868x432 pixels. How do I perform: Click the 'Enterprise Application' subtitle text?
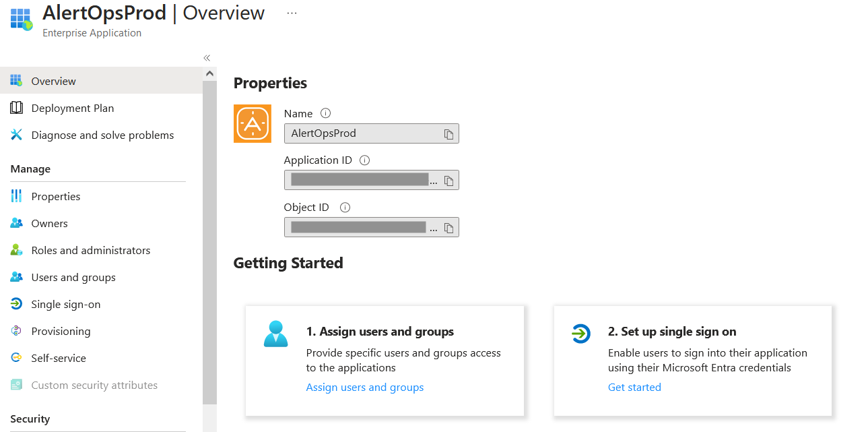coord(92,32)
